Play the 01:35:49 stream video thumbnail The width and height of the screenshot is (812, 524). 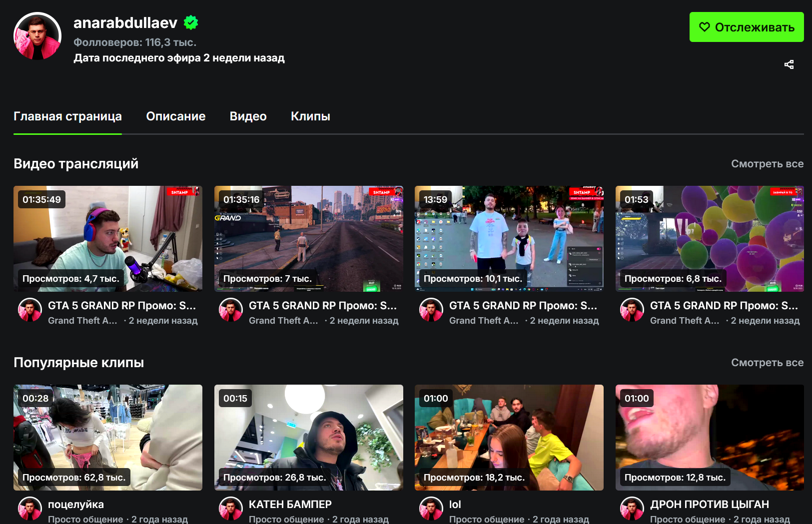(x=108, y=239)
